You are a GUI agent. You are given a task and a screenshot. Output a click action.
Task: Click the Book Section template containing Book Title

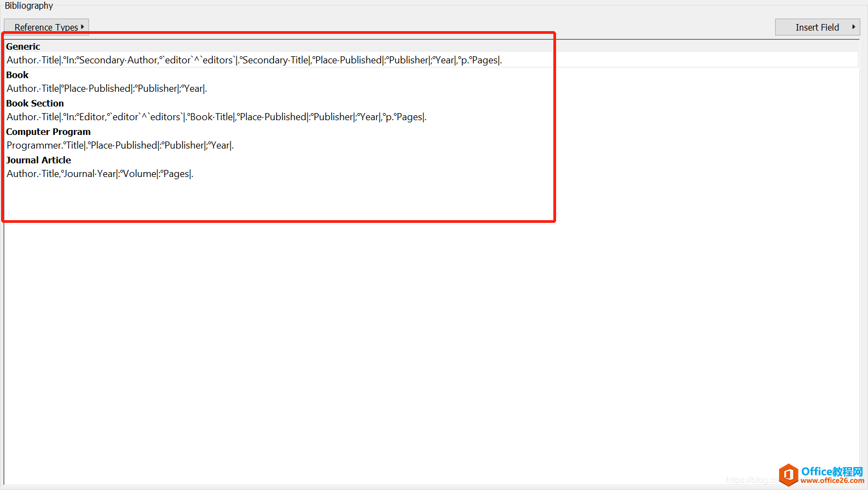point(216,117)
